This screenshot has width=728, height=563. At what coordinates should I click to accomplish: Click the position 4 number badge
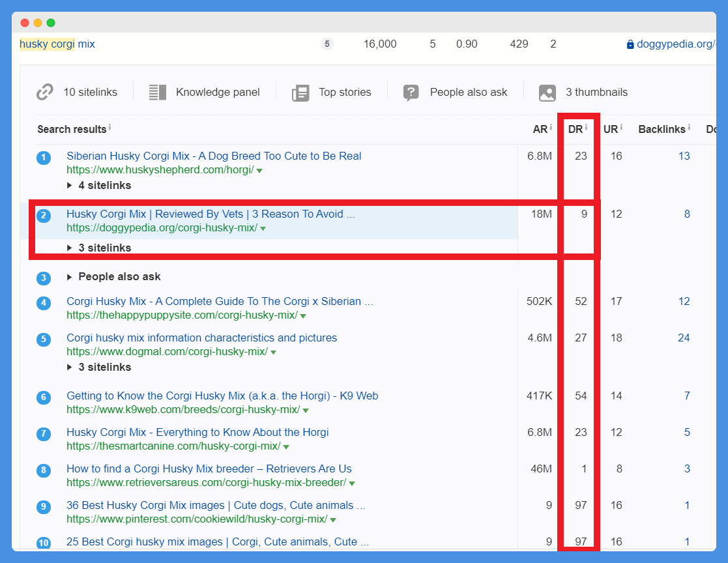point(44,304)
